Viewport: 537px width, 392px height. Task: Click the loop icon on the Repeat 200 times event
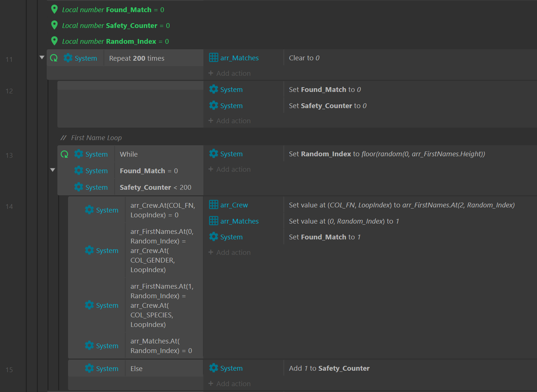tap(54, 58)
